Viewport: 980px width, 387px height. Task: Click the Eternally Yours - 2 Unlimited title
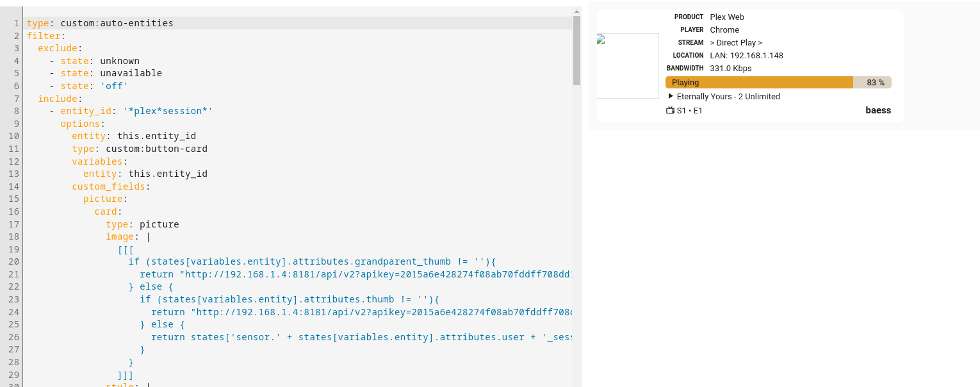click(x=728, y=96)
